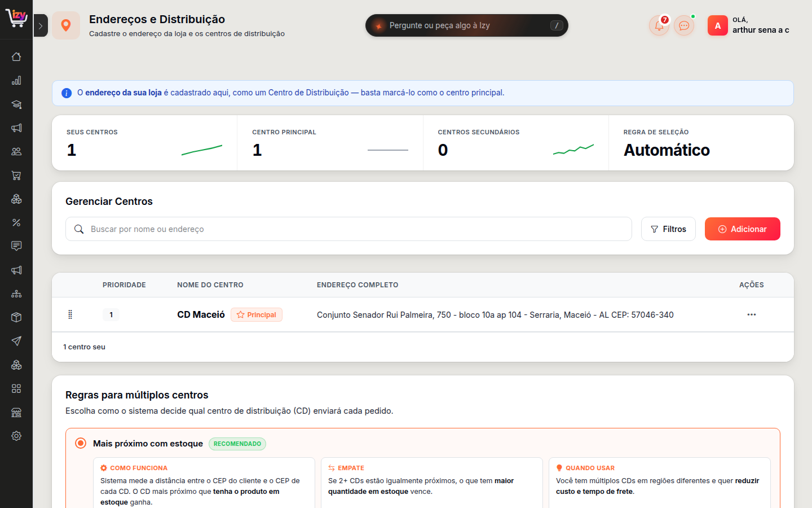Open the customers people icon
Screen dimensions: 812x508
tap(16, 152)
